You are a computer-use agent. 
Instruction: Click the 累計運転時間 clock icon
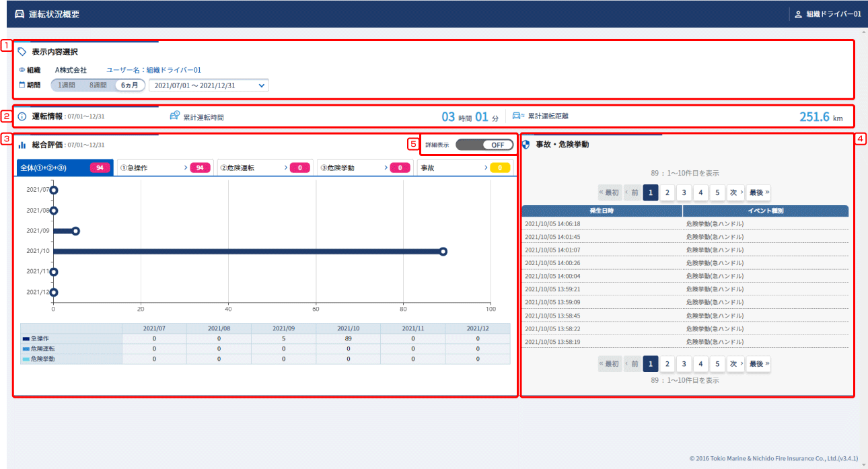pyautogui.click(x=175, y=116)
